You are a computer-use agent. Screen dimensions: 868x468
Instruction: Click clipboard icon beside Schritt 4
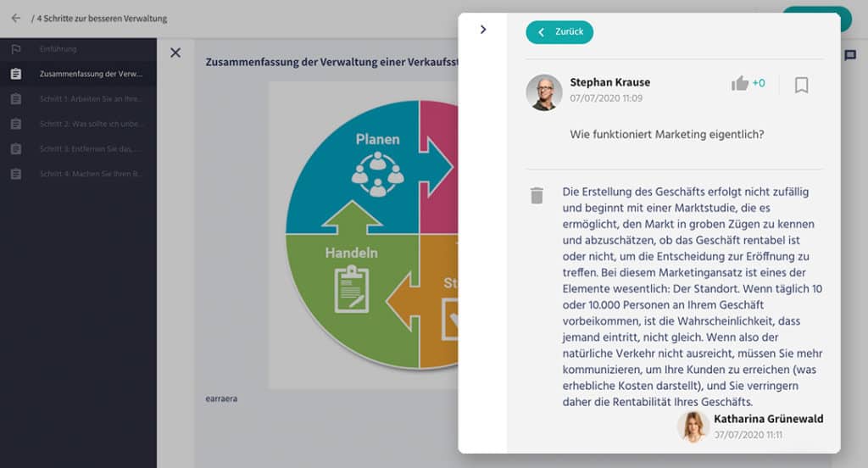[16, 173]
